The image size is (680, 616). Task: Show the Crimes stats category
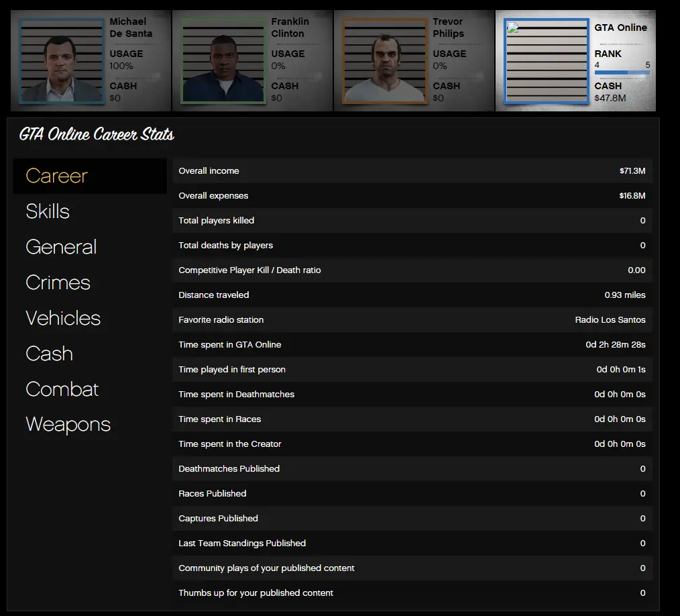tap(58, 283)
